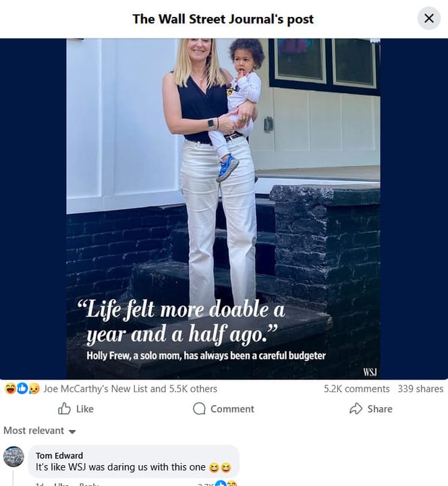View the 5.2K comments count
This screenshot has height=486, width=448.
click(357, 389)
